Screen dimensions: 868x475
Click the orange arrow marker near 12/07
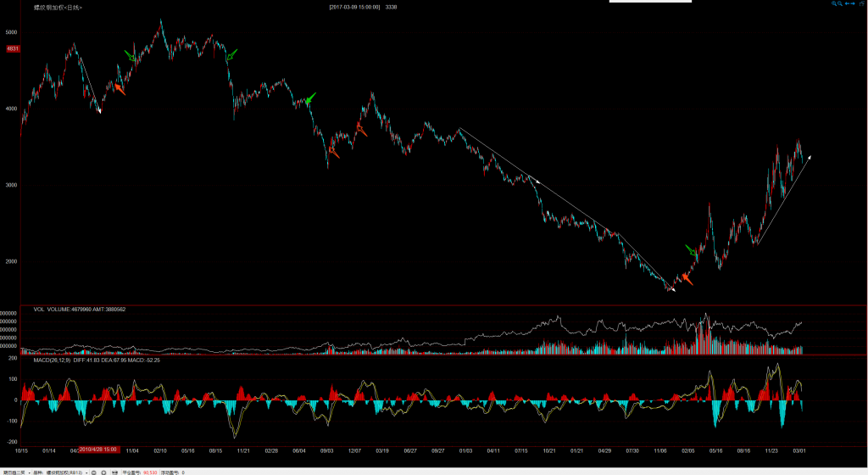coord(362,131)
